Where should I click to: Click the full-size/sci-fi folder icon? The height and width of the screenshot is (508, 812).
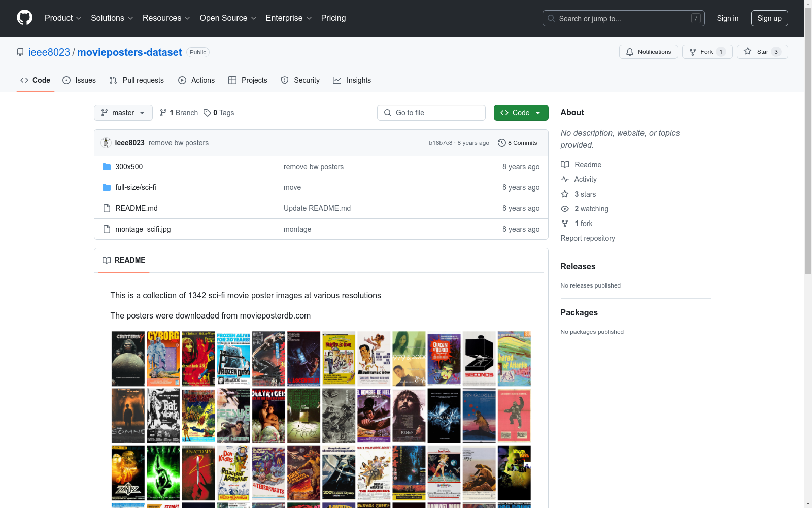click(x=107, y=187)
